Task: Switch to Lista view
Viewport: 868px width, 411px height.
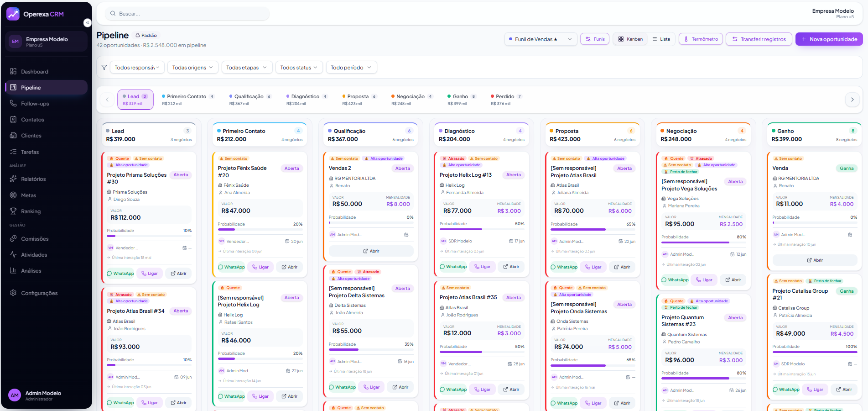Action: pyautogui.click(x=661, y=39)
